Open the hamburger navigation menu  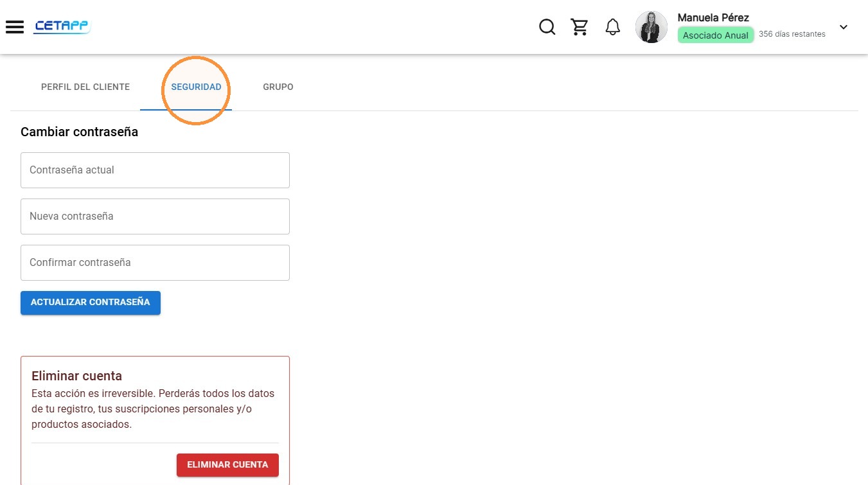point(15,27)
